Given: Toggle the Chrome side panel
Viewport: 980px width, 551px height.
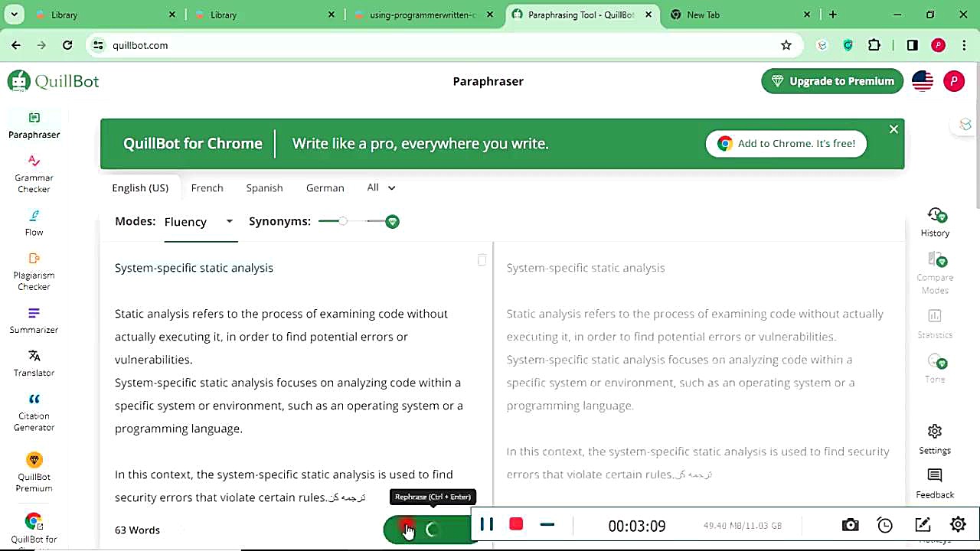Looking at the screenshot, I should click(x=912, y=45).
